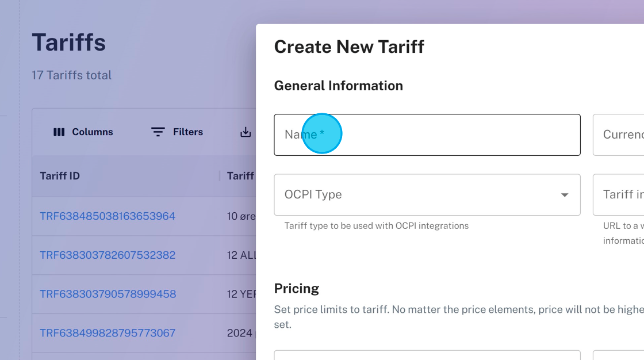Viewport: 644px width, 360px height.
Task: Open tariff TRF638499828795773067
Action: coord(108,333)
